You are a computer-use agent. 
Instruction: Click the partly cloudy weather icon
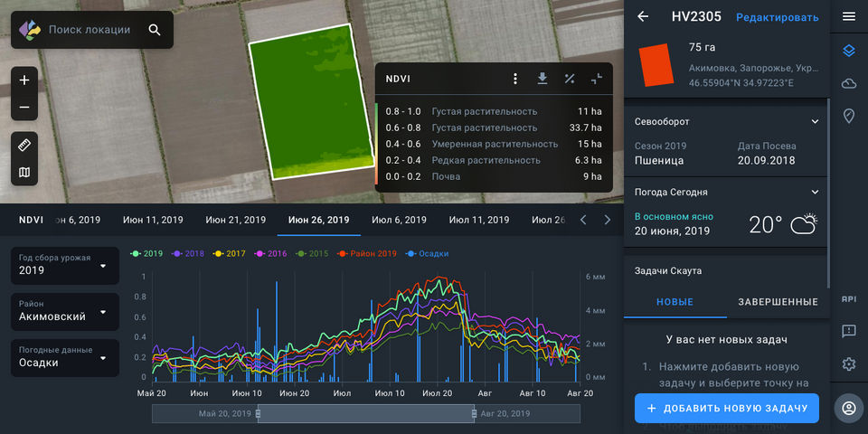coord(804,223)
